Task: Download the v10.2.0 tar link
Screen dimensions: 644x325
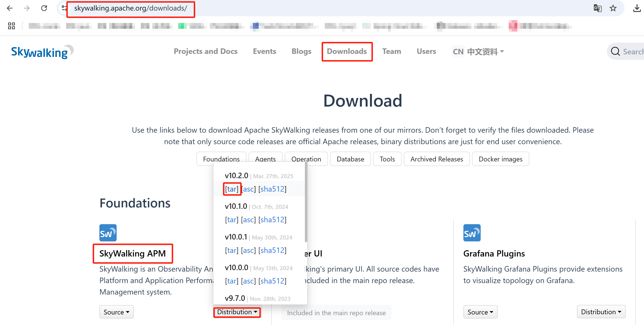Action: click(x=232, y=189)
